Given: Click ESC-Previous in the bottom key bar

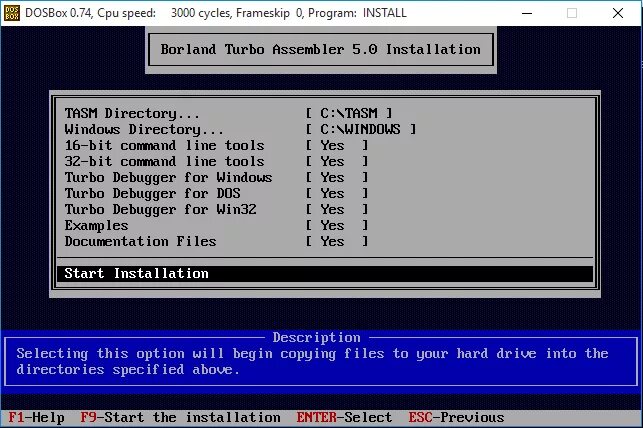Looking at the screenshot, I should (456, 418).
